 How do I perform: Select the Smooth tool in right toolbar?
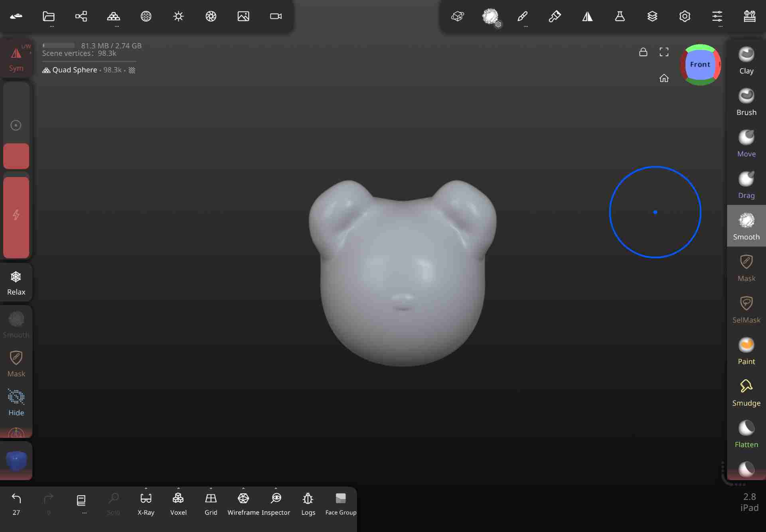click(746, 226)
